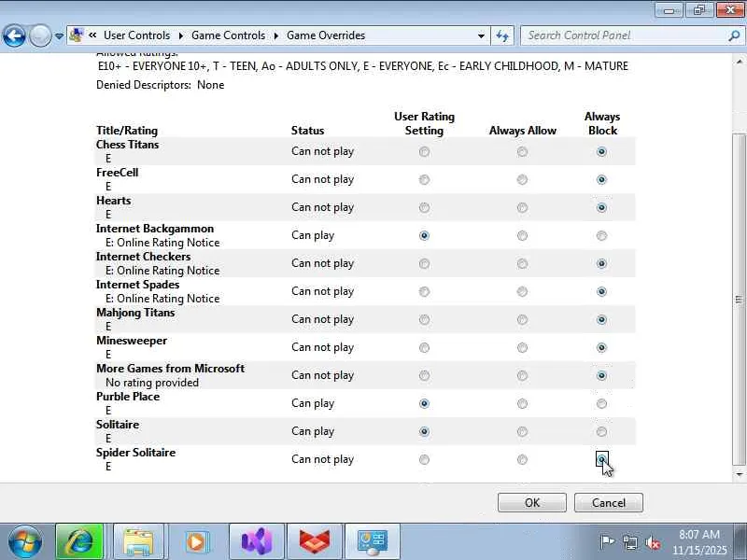
Task: Expand the arrow after User Controls breadcrumb
Action: [181, 36]
